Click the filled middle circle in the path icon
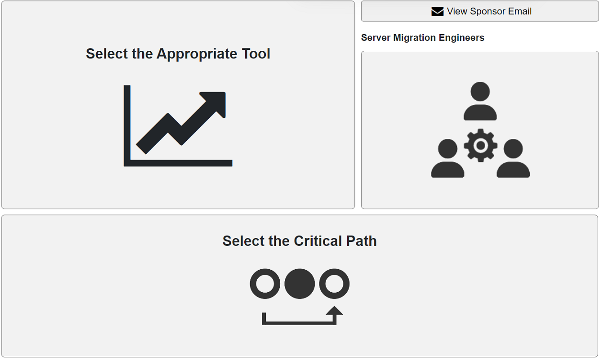This screenshot has width=614, height=364. click(300, 284)
